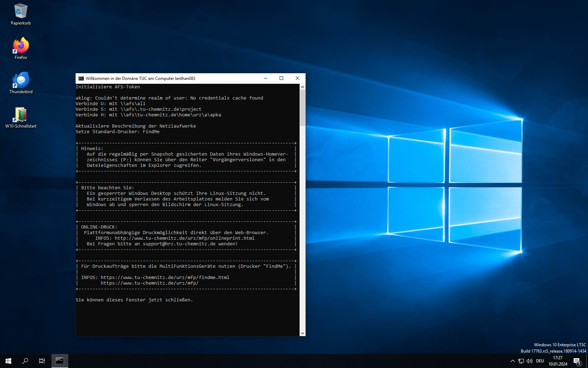The height and width of the screenshot is (368, 588).
Task: Click the console vertical scrollbar thumb
Action: pyautogui.click(x=302, y=108)
